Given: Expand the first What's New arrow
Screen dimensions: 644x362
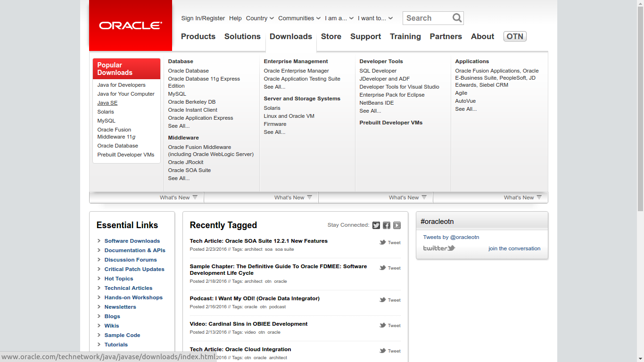Looking at the screenshot, I should coord(195,197).
